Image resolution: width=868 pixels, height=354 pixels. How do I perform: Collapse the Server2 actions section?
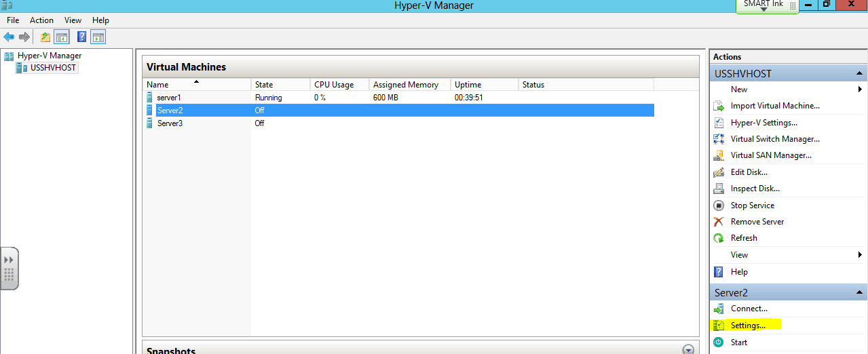tap(860, 293)
